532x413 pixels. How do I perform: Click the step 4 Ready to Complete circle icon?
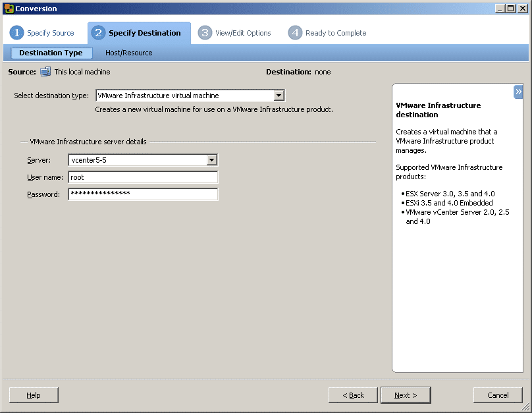295,33
